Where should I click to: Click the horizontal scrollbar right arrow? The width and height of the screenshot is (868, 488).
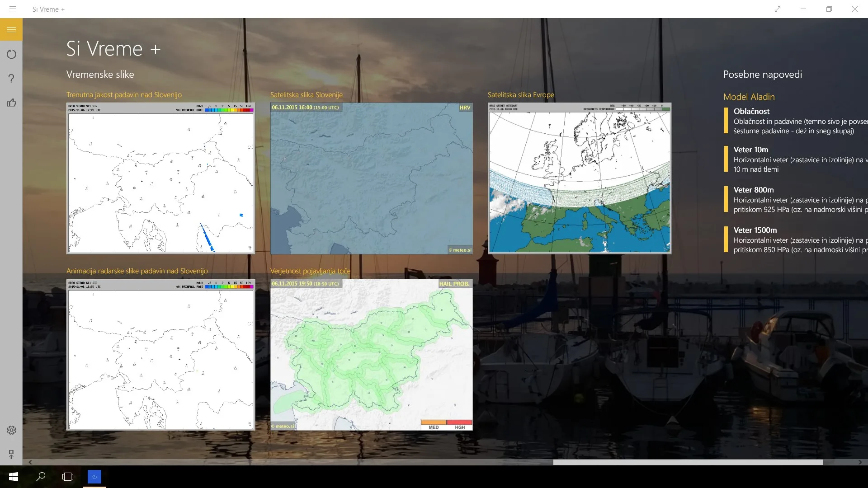pyautogui.click(x=860, y=462)
